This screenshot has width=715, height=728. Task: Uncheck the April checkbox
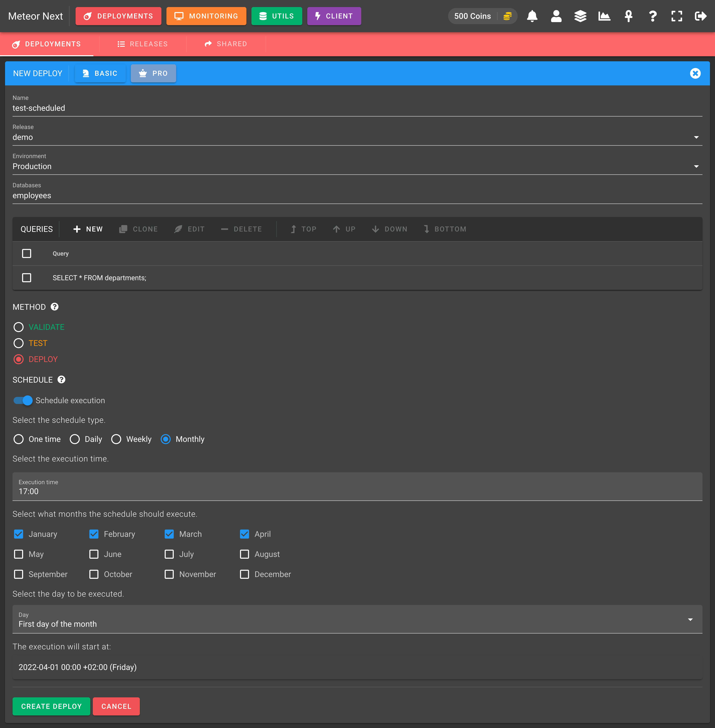point(245,534)
